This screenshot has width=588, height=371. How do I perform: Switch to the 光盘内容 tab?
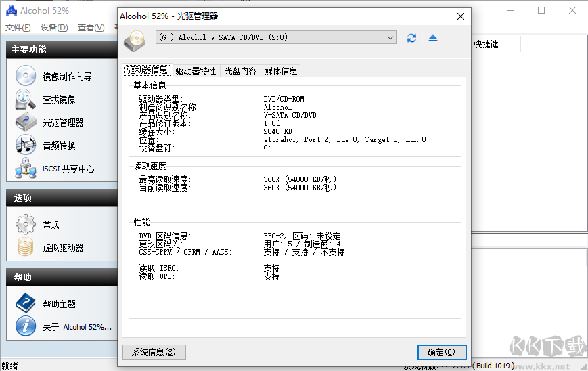click(240, 71)
